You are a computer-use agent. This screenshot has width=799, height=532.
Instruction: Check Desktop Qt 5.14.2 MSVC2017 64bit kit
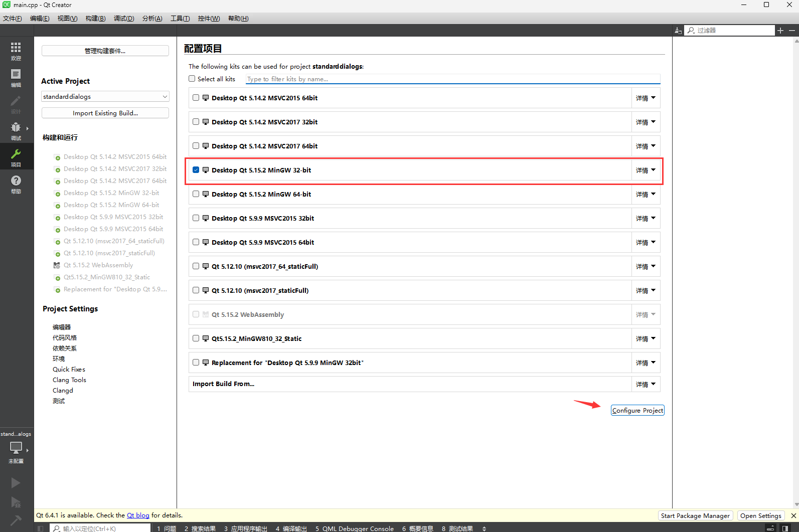tap(196, 146)
